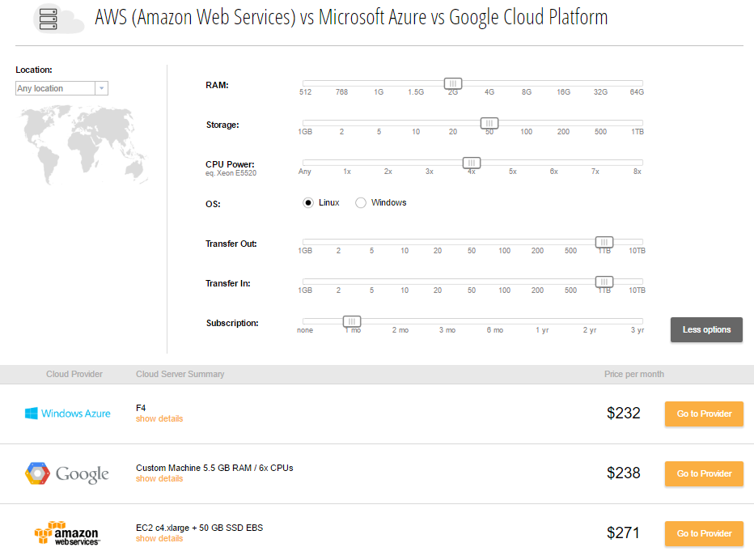Expand show details for EC2 c4.xlarge
The height and width of the screenshot is (560, 754).
click(159, 538)
